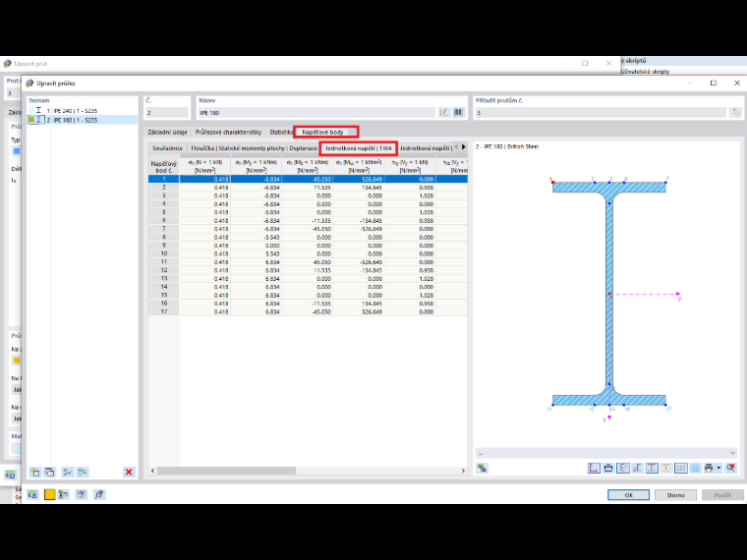Screen dimensions: 747x560
Task: Click the edit name icon next to Název
Action: point(444,112)
